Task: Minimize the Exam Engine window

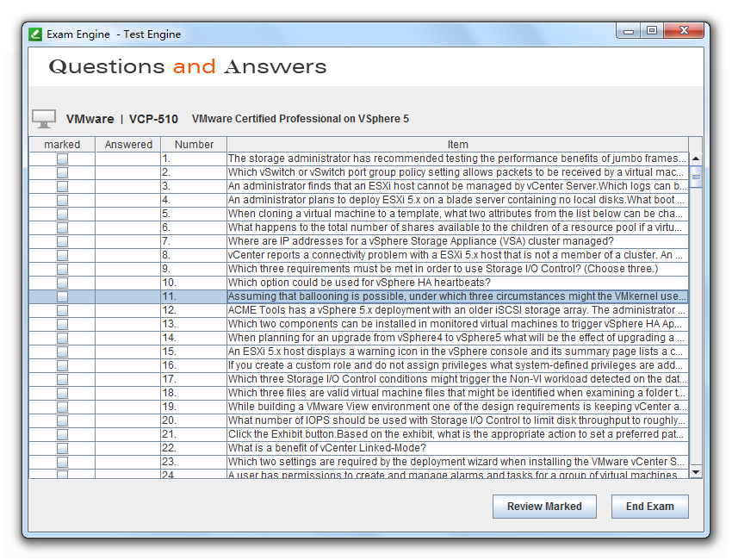Action: pyautogui.click(x=629, y=31)
